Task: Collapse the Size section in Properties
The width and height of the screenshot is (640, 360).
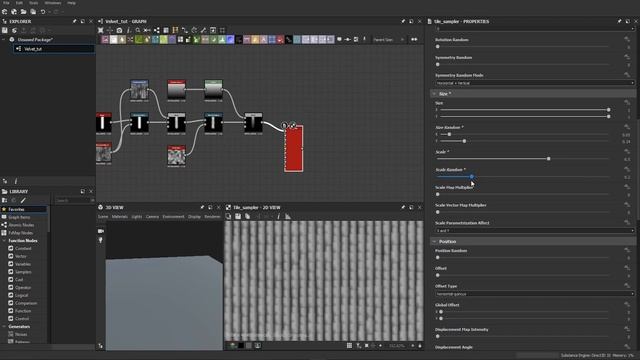Action: point(434,94)
